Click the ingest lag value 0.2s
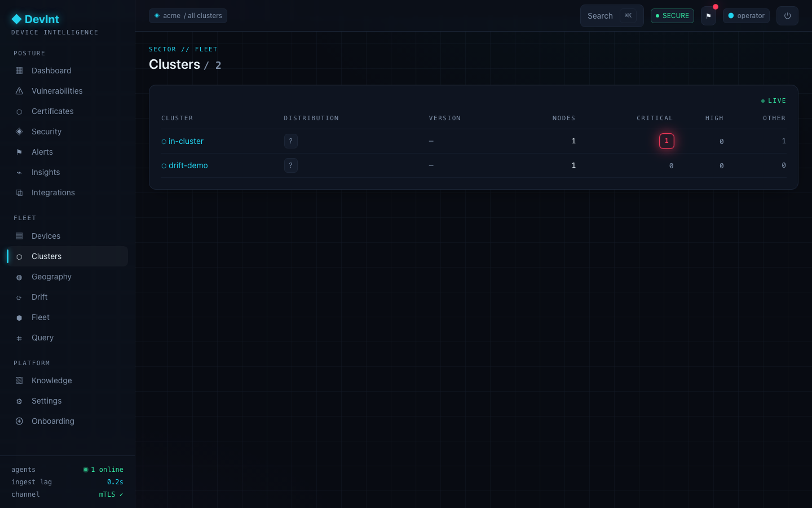 (115, 482)
